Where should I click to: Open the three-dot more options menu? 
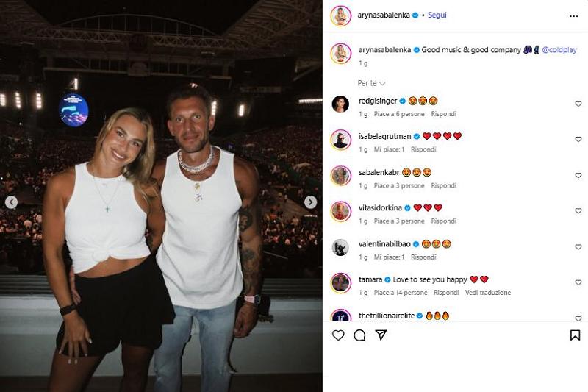tap(574, 15)
